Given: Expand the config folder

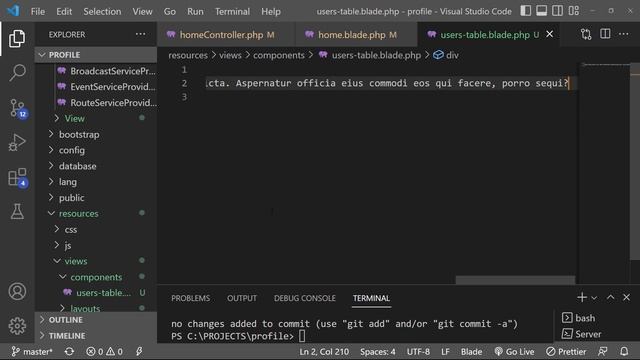Looking at the screenshot, I should (96, 150).
